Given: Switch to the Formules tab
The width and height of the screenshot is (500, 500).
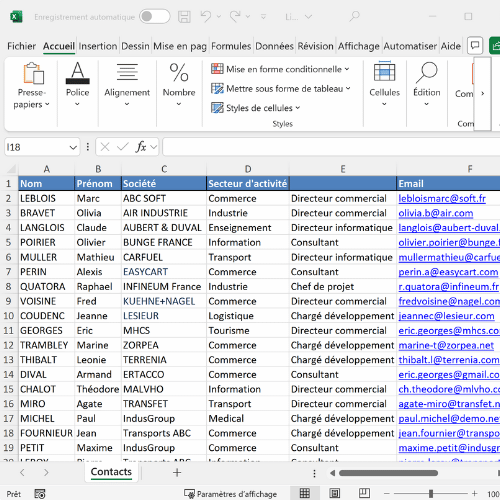Looking at the screenshot, I should pos(231,46).
